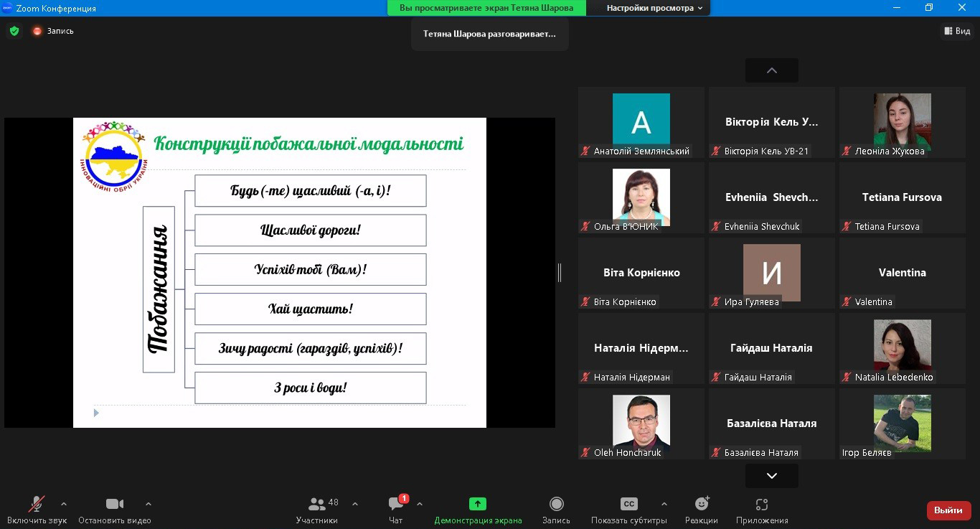980x529 pixels.
Task: Expand participants options arrow
Action: (x=355, y=504)
